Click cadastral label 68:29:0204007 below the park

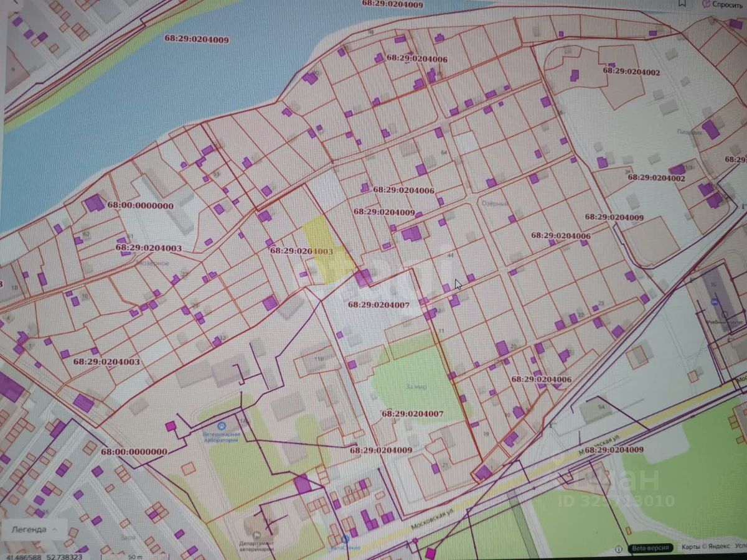pos(412,414)
